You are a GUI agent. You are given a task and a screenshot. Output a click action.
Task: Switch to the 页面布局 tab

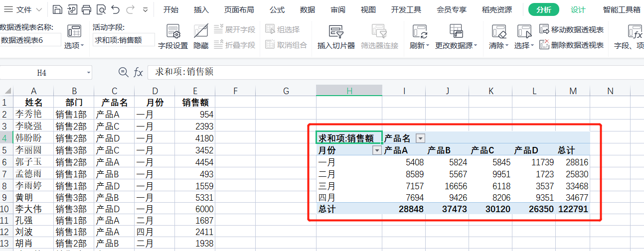239,9
